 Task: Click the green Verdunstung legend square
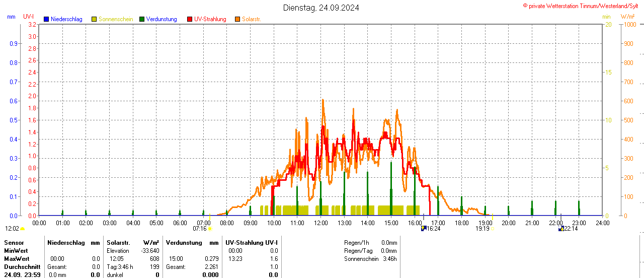click(142, 19)
